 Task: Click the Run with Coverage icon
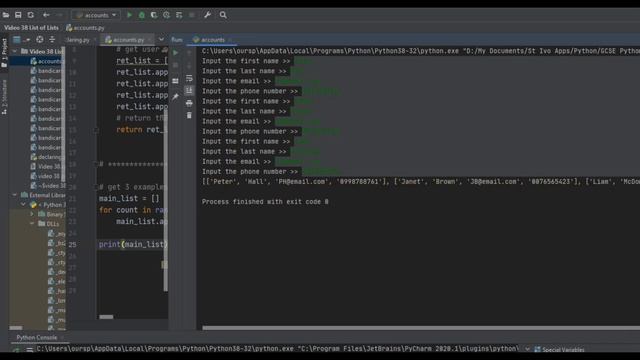(154, 15)
